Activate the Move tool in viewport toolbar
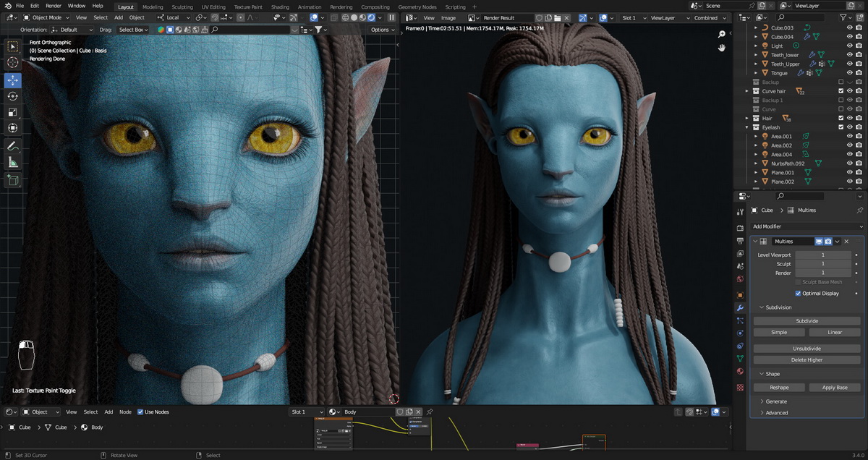This screenshot has width=868, height=460. 13,80
